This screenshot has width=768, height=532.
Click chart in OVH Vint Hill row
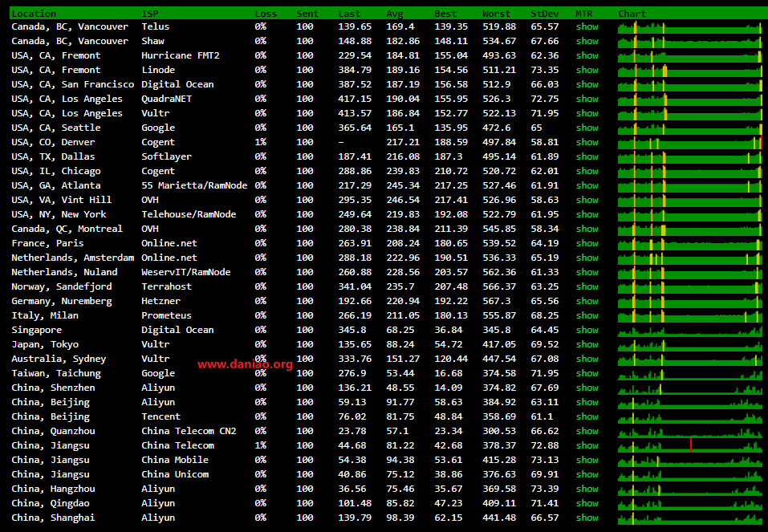(x=690, y=200)
